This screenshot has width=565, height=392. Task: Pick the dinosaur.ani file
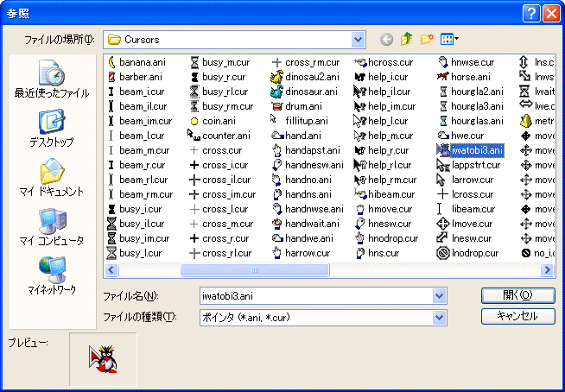pos(311,92)
